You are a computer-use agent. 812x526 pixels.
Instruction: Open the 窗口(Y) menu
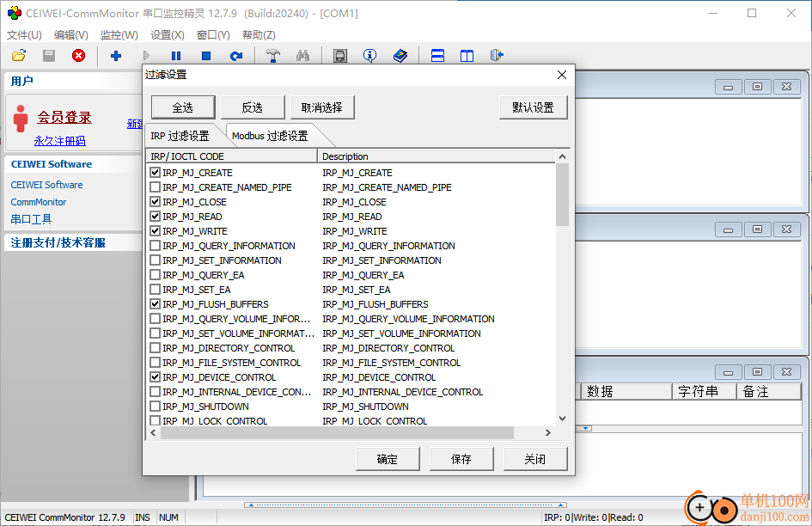pos(213,34)
